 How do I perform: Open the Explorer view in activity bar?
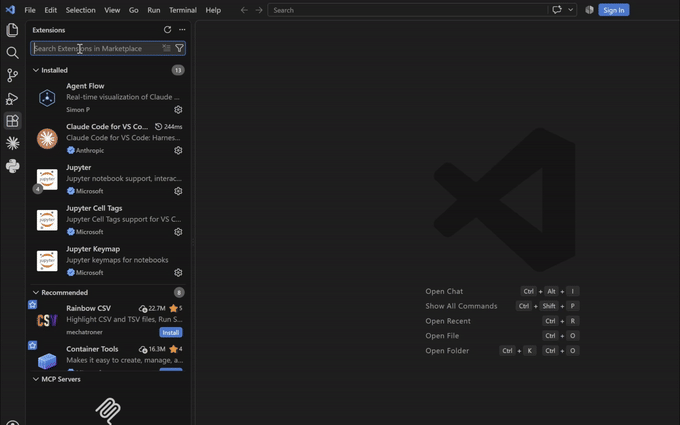point(13,30)
